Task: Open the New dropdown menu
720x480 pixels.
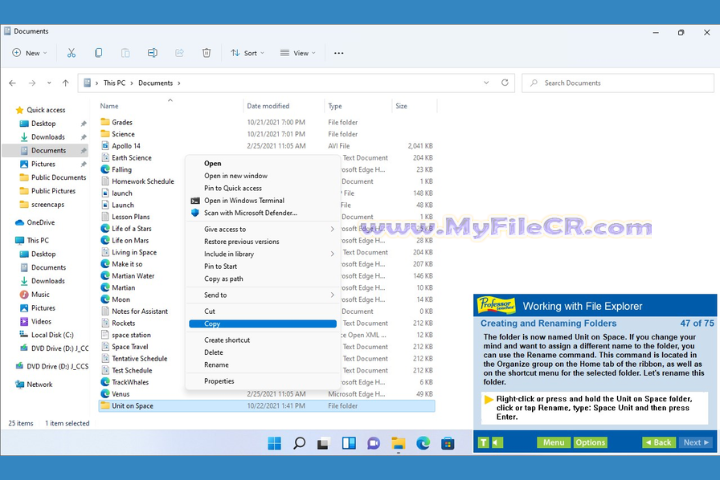Action: click(x=30, y=53)
